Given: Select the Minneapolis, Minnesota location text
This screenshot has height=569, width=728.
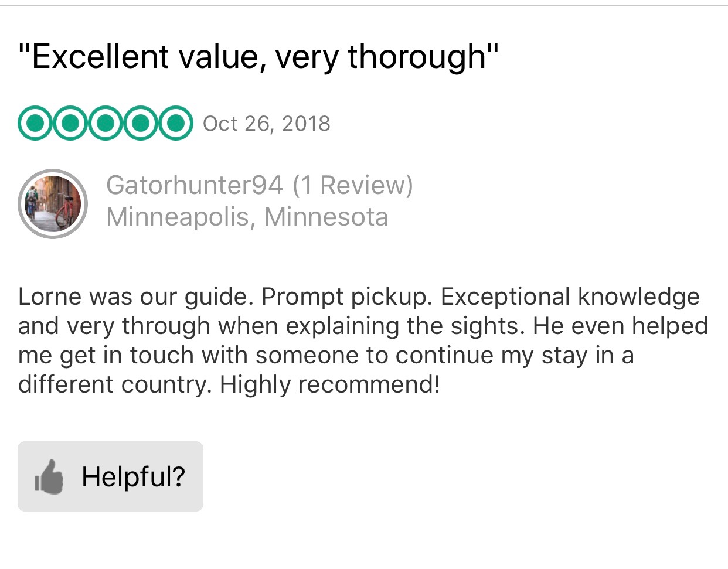Looking at the screenshot, I should point(247,217).
